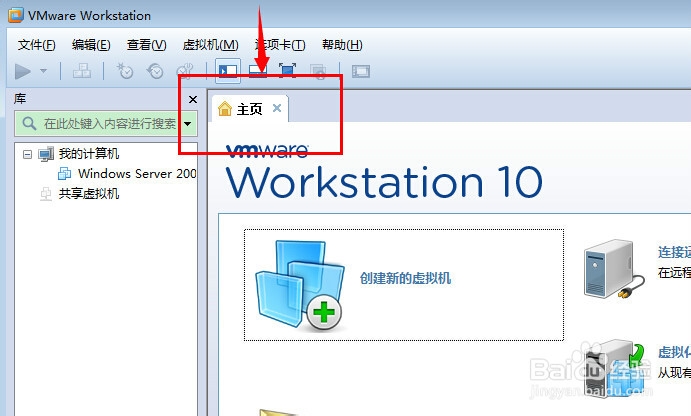Image resolution: width=691 pixels, height=416 pixels.
Task: Click the virtualize physical machine icon
Action: tap(615, 368)
